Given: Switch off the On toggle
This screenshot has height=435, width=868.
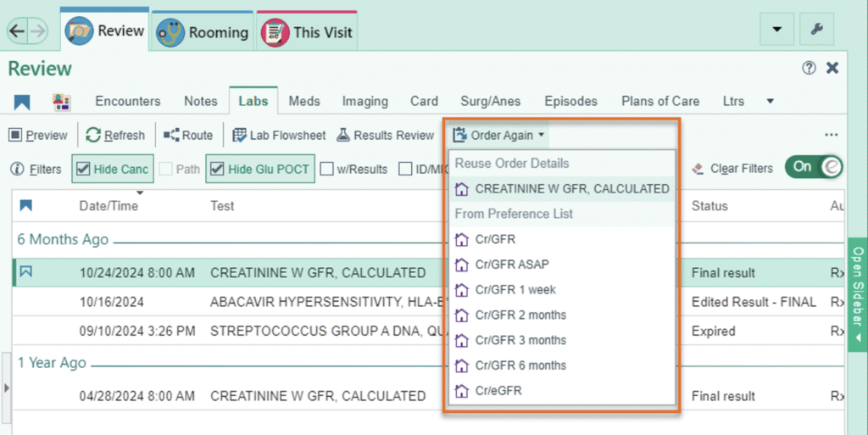Looking at the screenshot, I should (x=814, y=167).
